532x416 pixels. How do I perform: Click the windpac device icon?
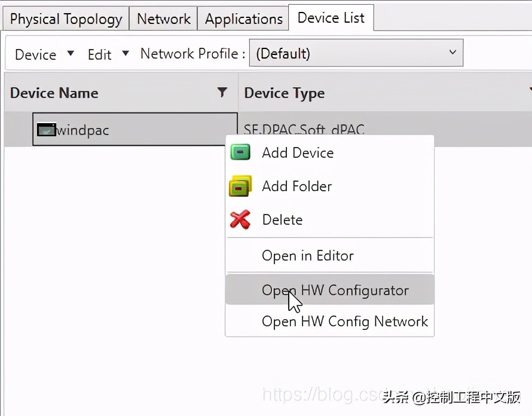46,129
